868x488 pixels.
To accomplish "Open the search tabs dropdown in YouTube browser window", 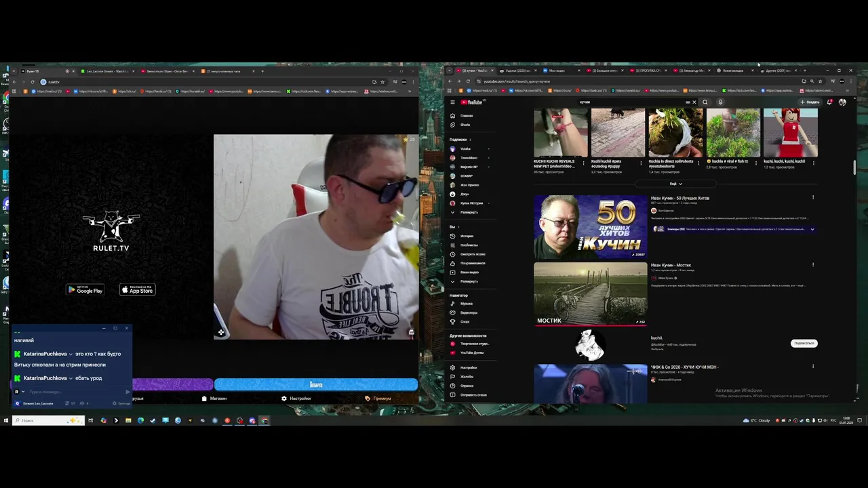I will point(449,70).
